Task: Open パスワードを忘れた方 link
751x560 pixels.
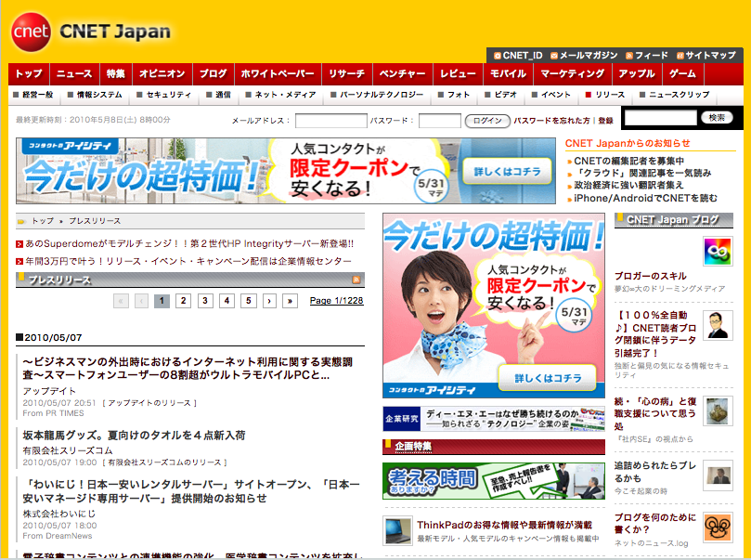Action: click(x=551, y=121)
